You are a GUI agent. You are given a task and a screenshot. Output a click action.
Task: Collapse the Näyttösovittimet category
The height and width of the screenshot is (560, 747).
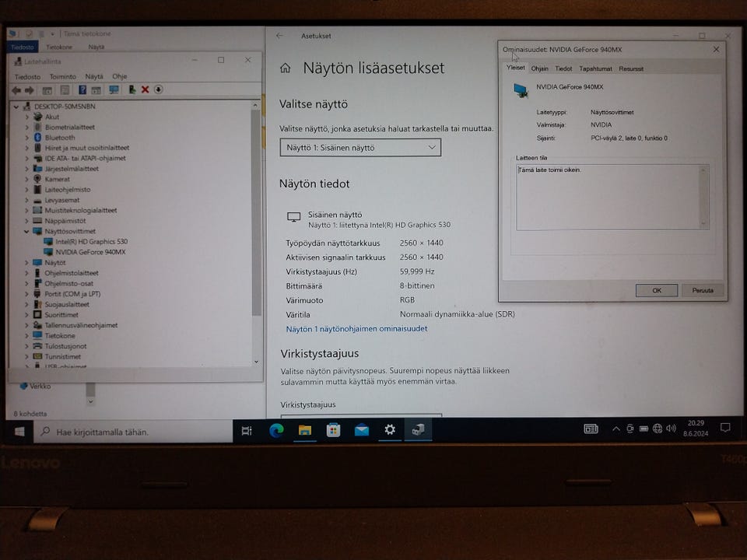(x=26, y=232)
